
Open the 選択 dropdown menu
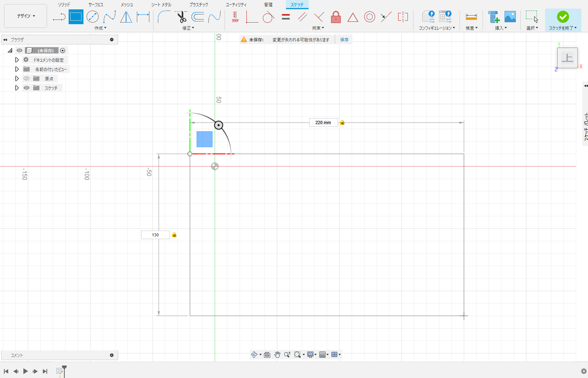click(532, 28)
